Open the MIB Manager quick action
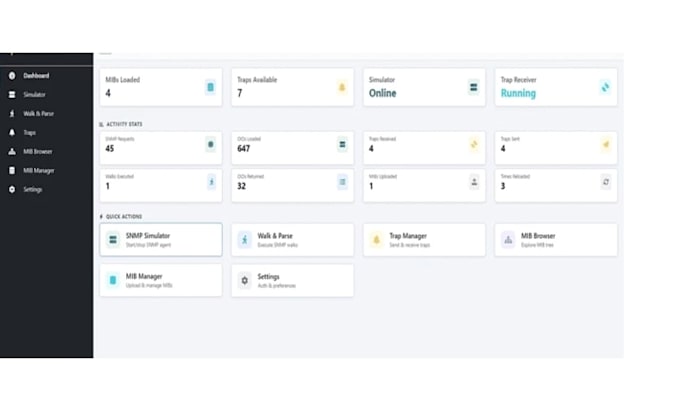680x411 pixels. [161, 281]
